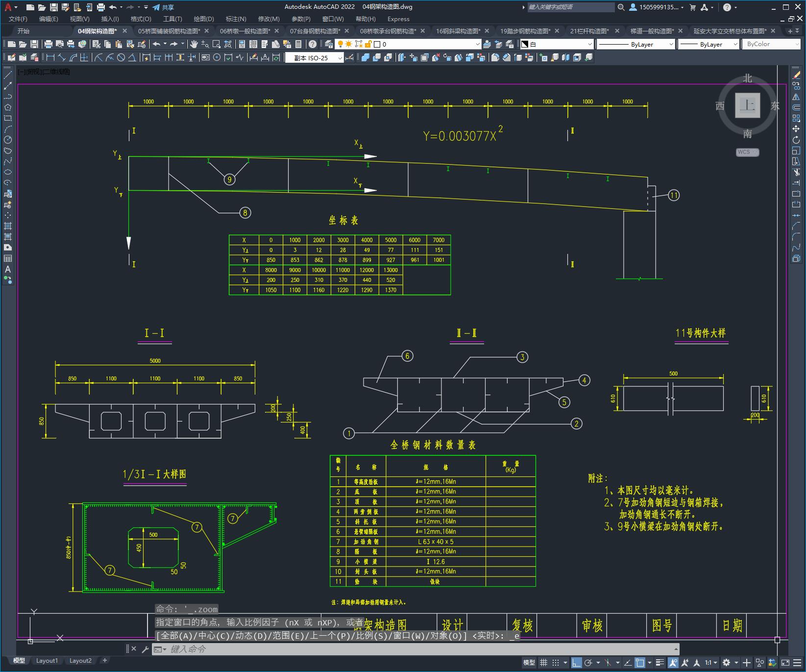Viewport: 806px width, 672px height.
Task: Open the 文件(F) menu
Action: click(18, 19)
